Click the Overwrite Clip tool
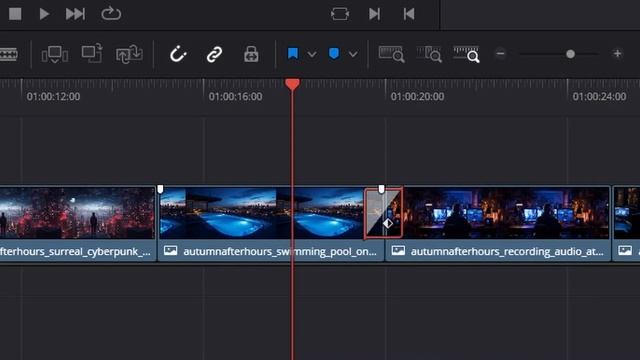This screenshot has height=360, width=640. pos(92,53)
